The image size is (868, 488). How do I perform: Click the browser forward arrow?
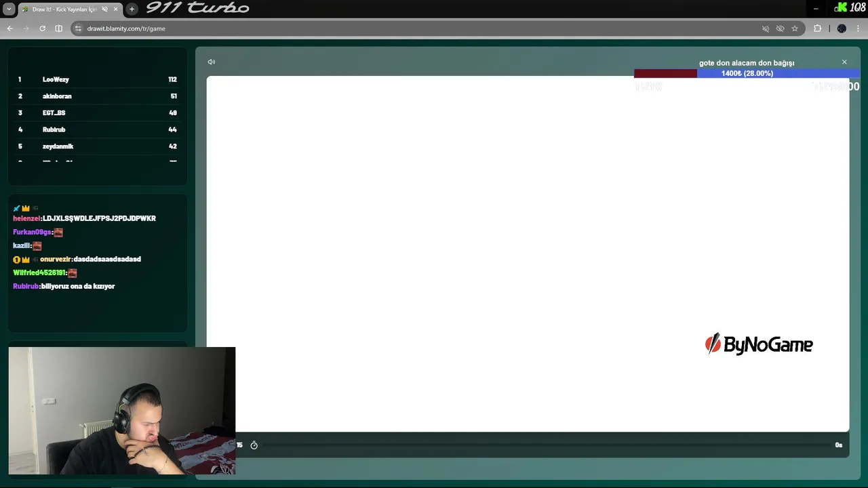pos(26,28)
